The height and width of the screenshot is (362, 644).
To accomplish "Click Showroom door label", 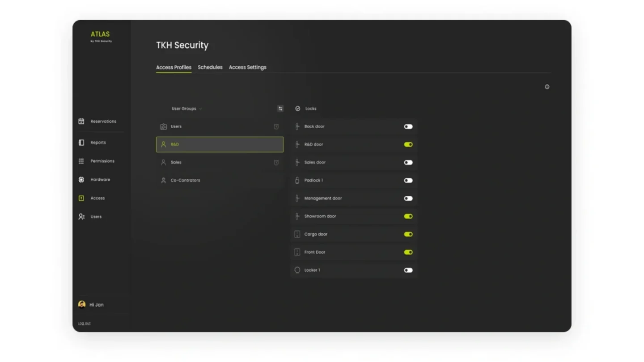I will (320, 216).
